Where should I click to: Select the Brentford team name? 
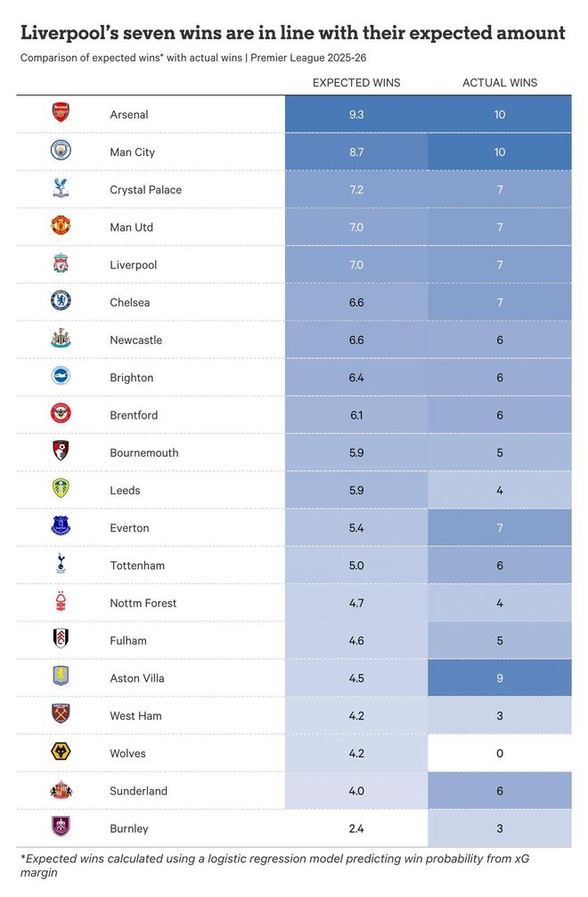(134, 415)
